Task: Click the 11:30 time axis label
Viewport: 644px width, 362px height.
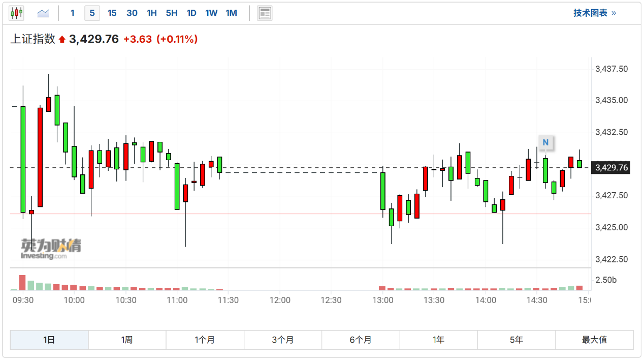Action: tap(228, 300)
